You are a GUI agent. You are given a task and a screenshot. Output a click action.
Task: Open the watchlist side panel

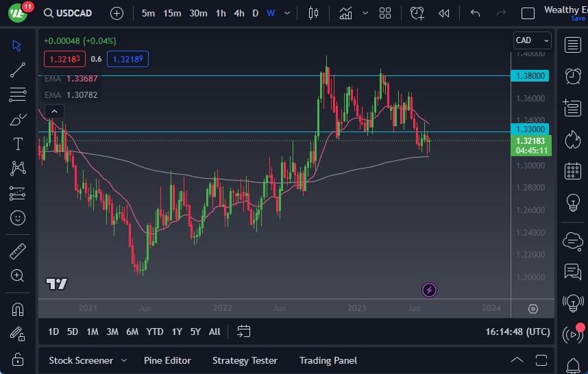[572, 45]
